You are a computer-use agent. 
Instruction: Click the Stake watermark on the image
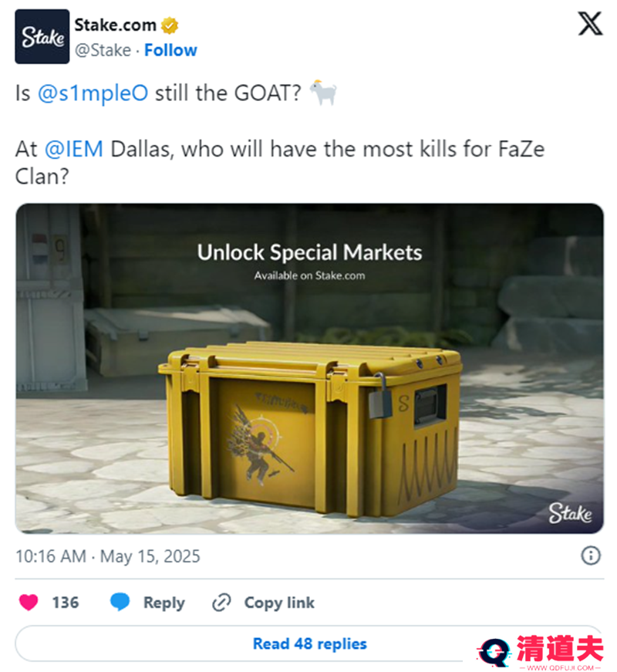570,513
